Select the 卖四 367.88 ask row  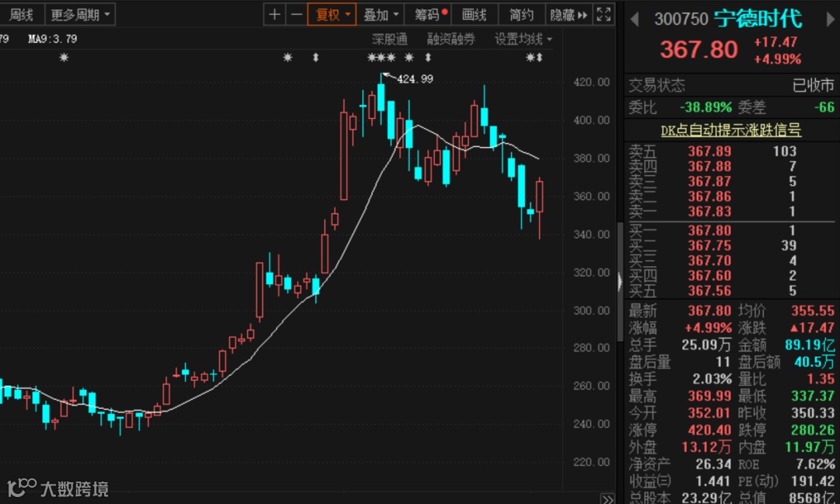(731, 166)
